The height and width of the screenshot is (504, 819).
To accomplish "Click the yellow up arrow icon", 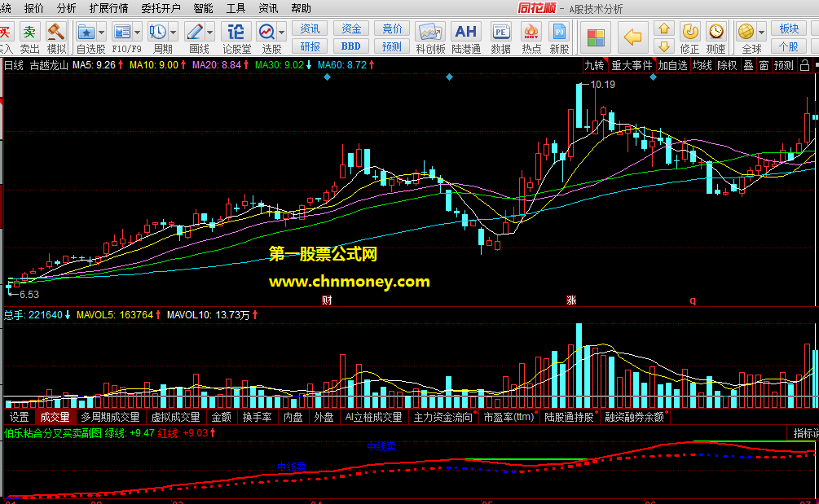I will click(x=664, y=28).
